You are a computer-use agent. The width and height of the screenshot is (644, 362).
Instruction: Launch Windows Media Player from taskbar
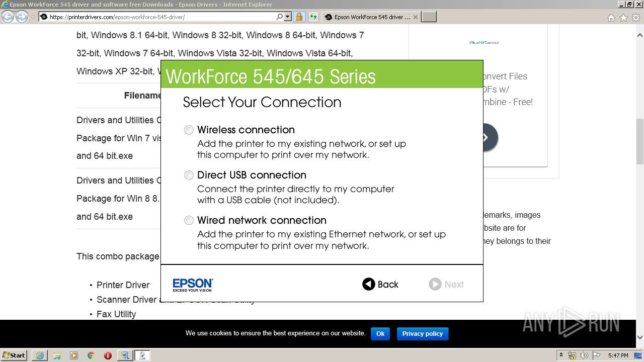pyautogui.click(x=74, y=355)
